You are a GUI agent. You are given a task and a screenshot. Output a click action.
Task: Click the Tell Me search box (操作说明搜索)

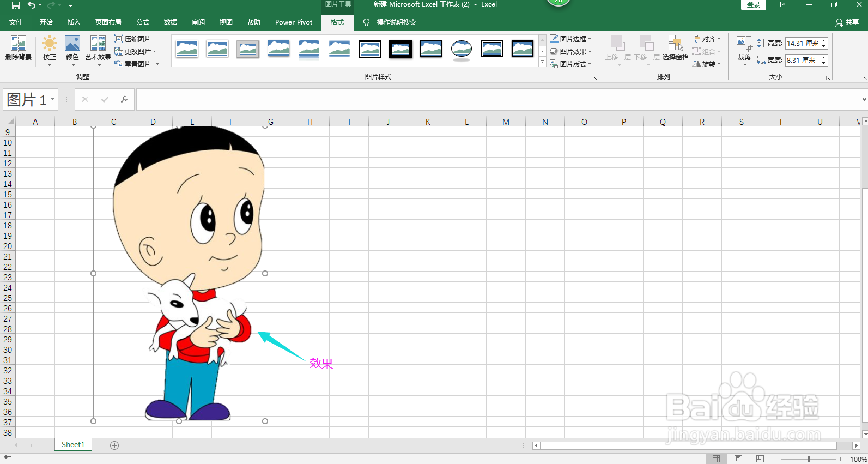click(x=396, y=22)
